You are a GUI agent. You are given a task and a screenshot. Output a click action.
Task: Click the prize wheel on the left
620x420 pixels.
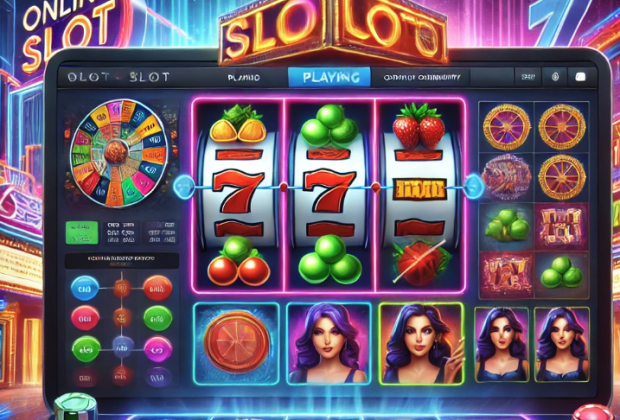[119, 153]
